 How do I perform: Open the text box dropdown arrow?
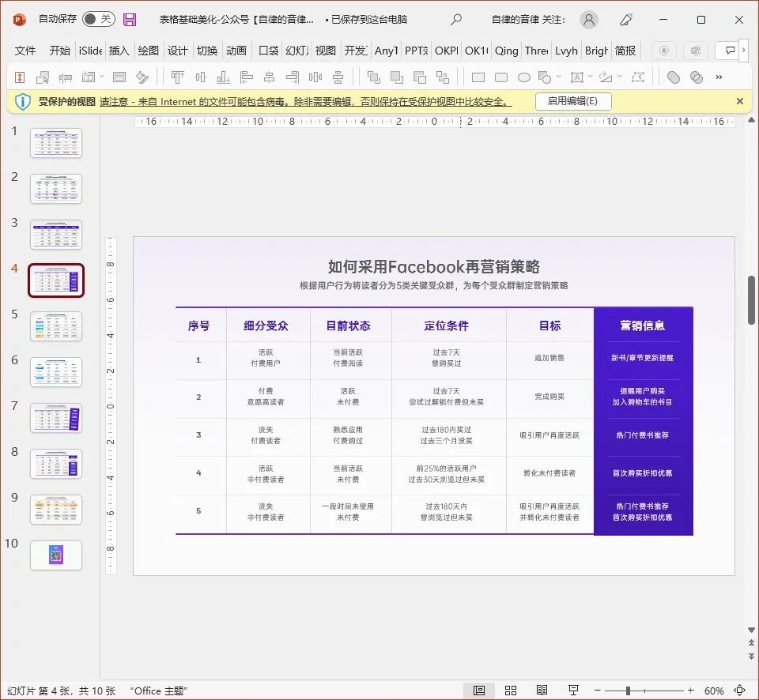590,77
